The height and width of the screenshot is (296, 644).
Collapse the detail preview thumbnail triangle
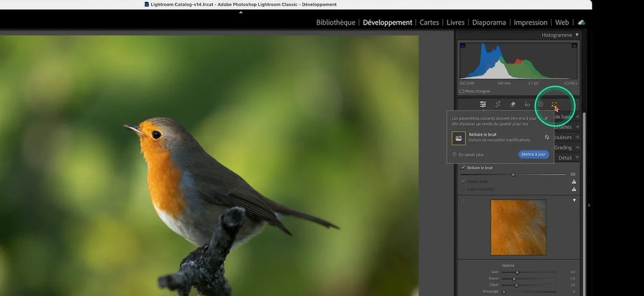(574, 200)
